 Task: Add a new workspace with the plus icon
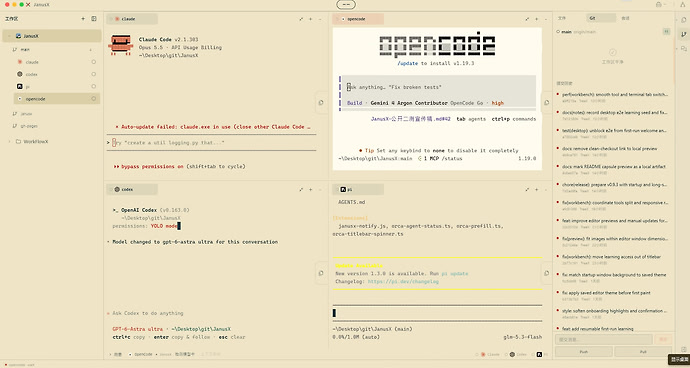[x=83, y=18]
